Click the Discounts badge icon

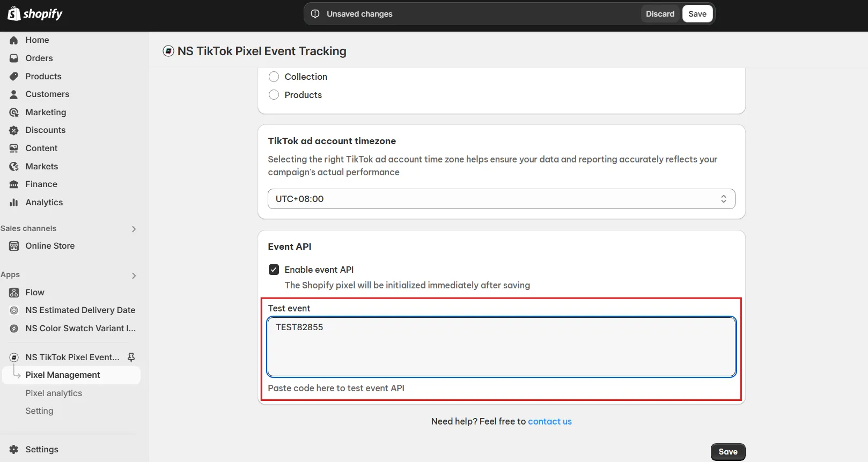point(14,130)
